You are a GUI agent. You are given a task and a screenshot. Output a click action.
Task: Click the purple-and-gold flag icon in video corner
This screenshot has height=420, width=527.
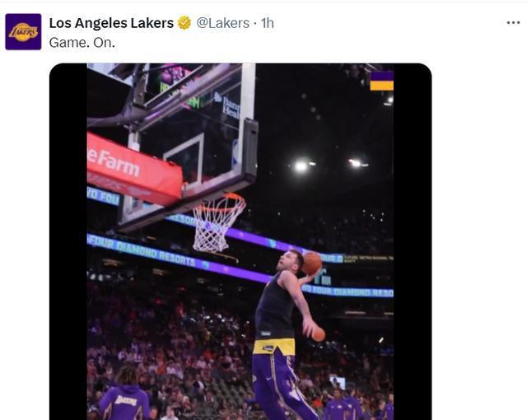[380, 81]
